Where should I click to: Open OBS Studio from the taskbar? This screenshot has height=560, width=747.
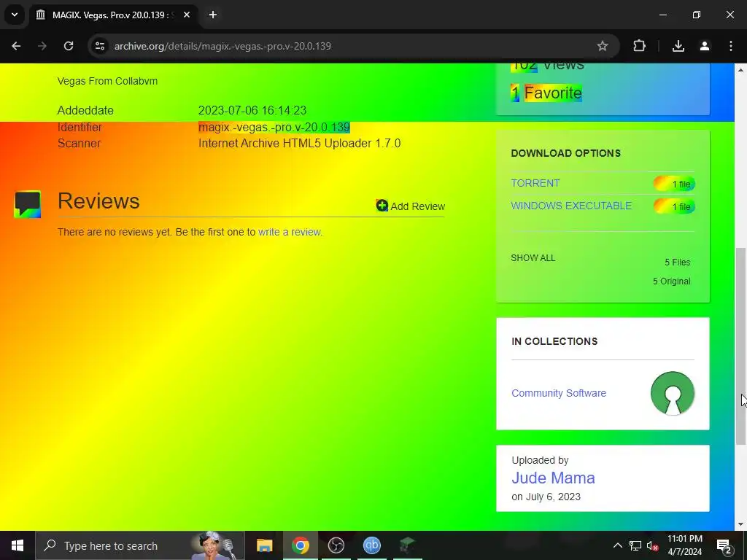click(x=336, y=545)
